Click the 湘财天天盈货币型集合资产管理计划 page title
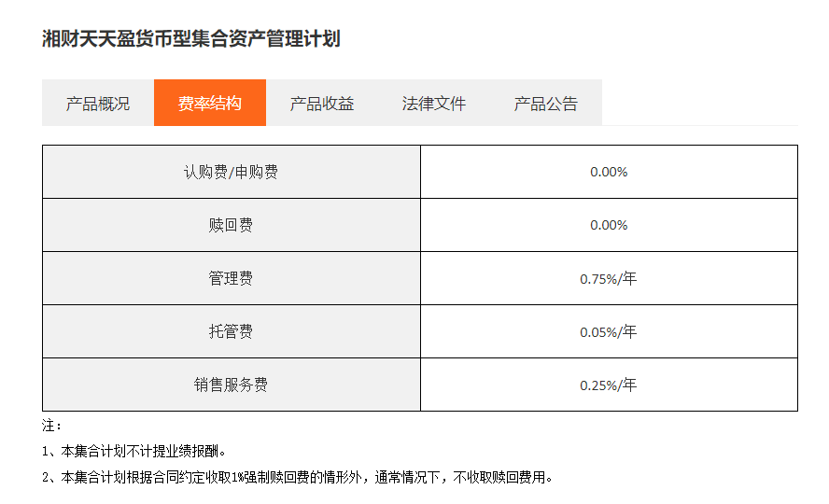Screen dimensions: 829x504 [191, 38]
